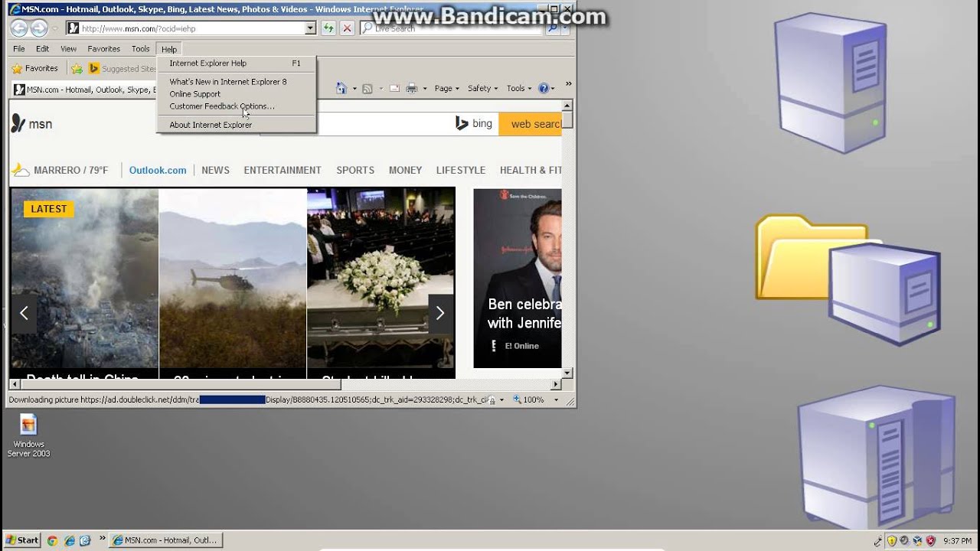Choose Customer Feedback Options entry
Image resolution: width=980 pixels, height=551 pixels.
click(236, 106)
